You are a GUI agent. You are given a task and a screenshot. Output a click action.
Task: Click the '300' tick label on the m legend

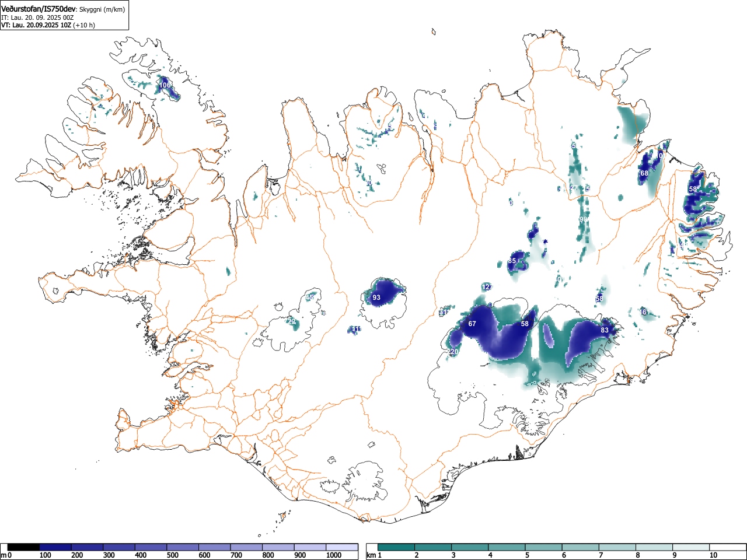click(109, 555)
